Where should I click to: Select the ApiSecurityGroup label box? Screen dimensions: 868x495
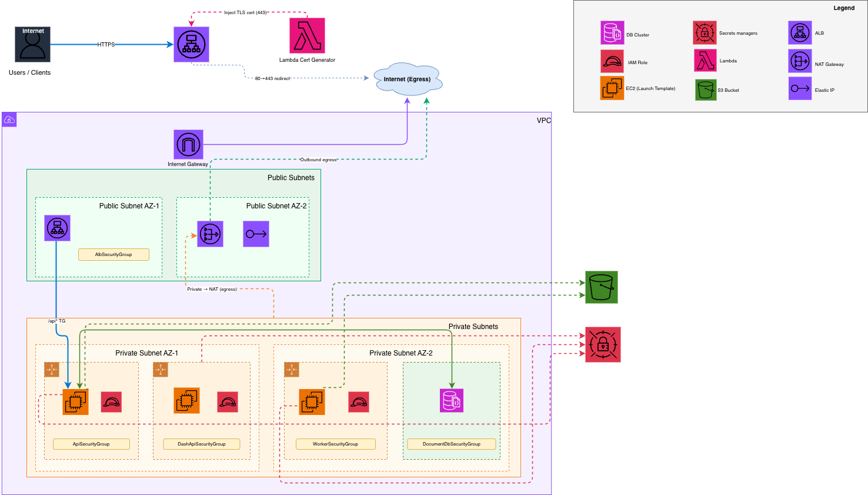[x=91, y=444]
